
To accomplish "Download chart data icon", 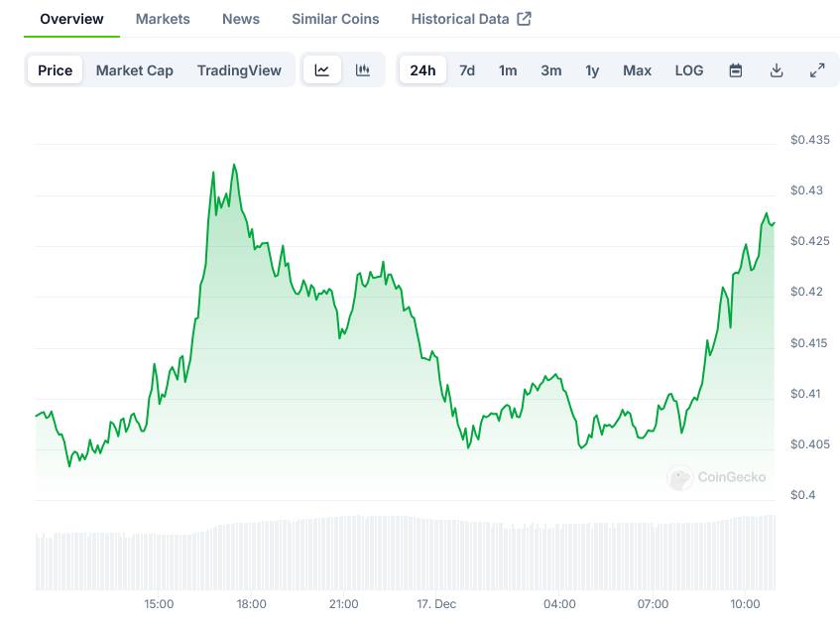I will click(777, 70).
